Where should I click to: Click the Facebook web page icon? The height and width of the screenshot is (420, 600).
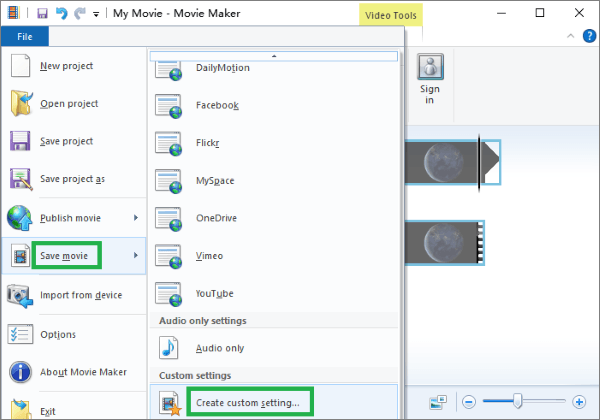[x=168, y=106]
